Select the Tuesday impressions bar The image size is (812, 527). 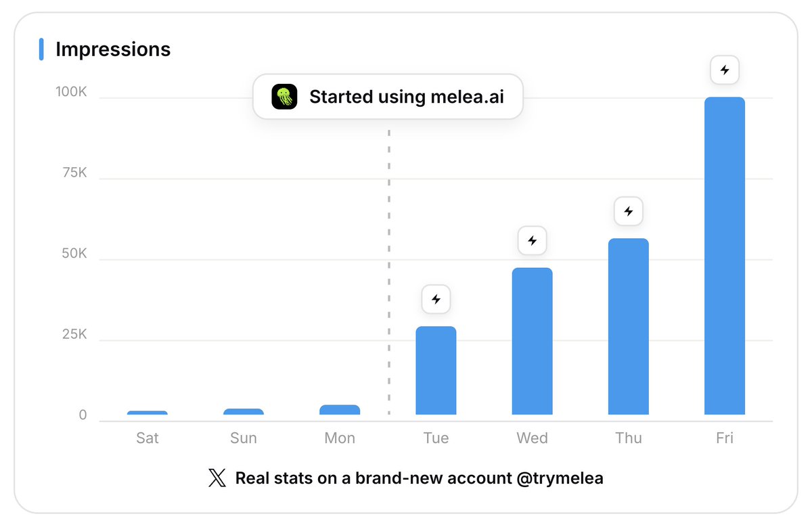(x=436, y=370)
